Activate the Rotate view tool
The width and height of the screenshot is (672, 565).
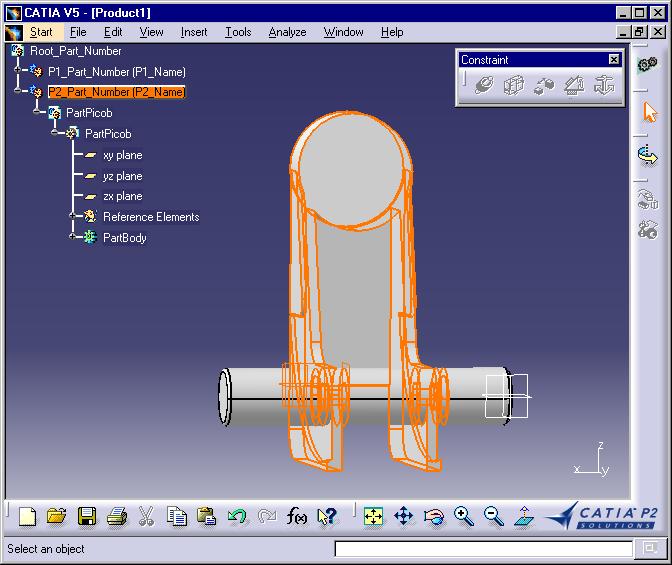(433, 516)
